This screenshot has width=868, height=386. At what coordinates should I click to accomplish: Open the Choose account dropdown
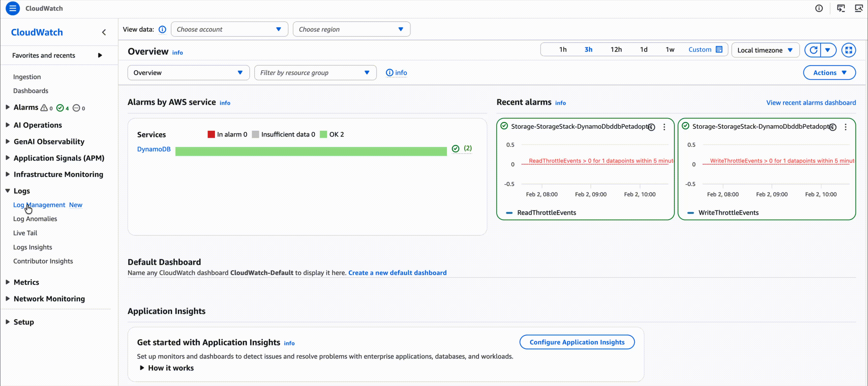230,29
